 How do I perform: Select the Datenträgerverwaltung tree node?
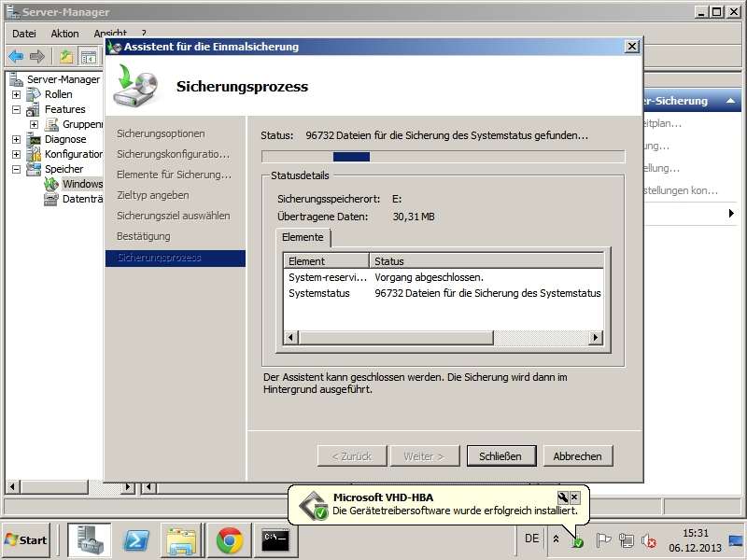click(x=82, y=199)
